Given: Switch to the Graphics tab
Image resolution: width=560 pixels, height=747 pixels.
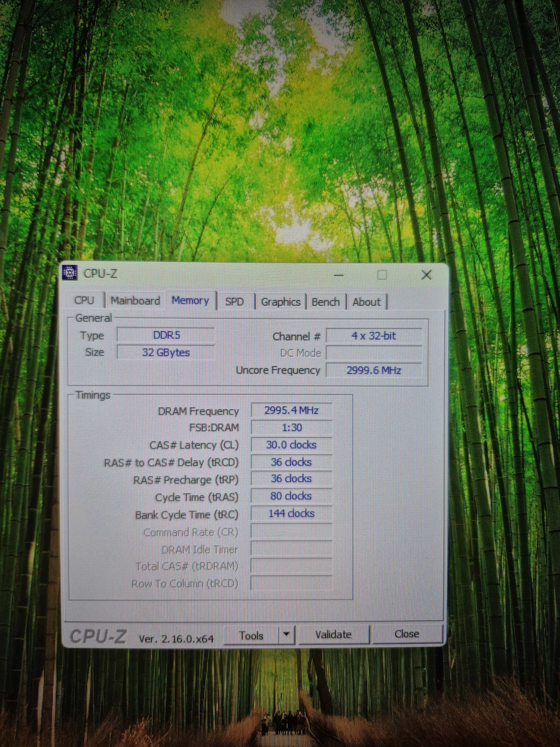Looking at the screenshot, I should click(x=280, y=302).
